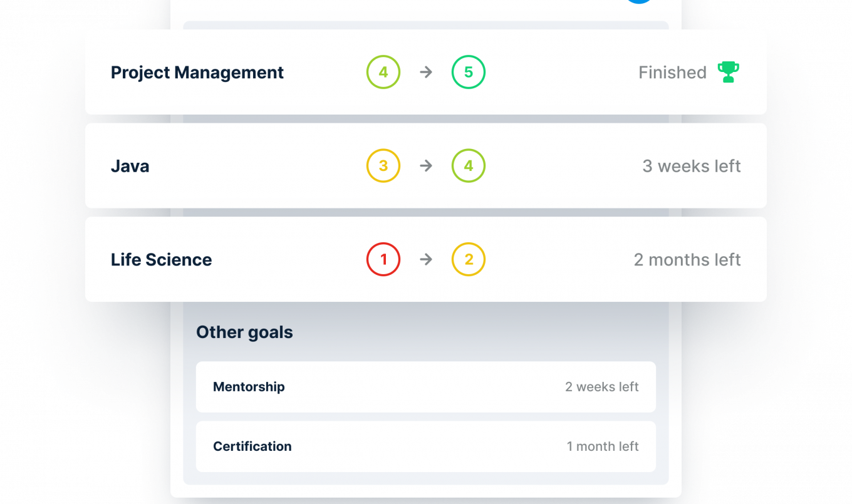Click the '2 months left' deadline
This screenshot has height=504, width=852.
pos(687,259)
